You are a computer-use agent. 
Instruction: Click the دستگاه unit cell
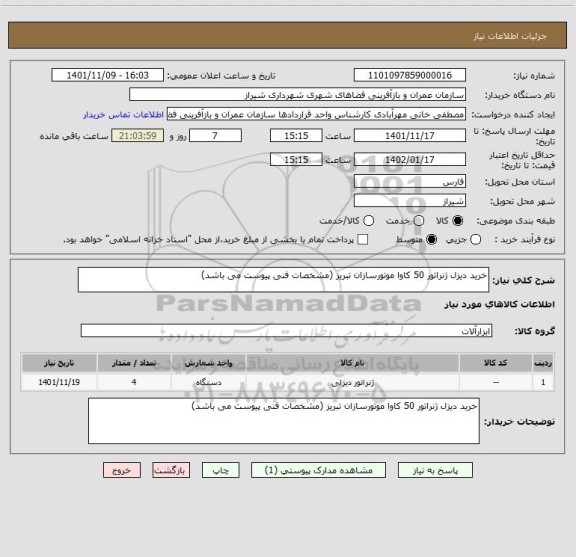click(208, 382)
